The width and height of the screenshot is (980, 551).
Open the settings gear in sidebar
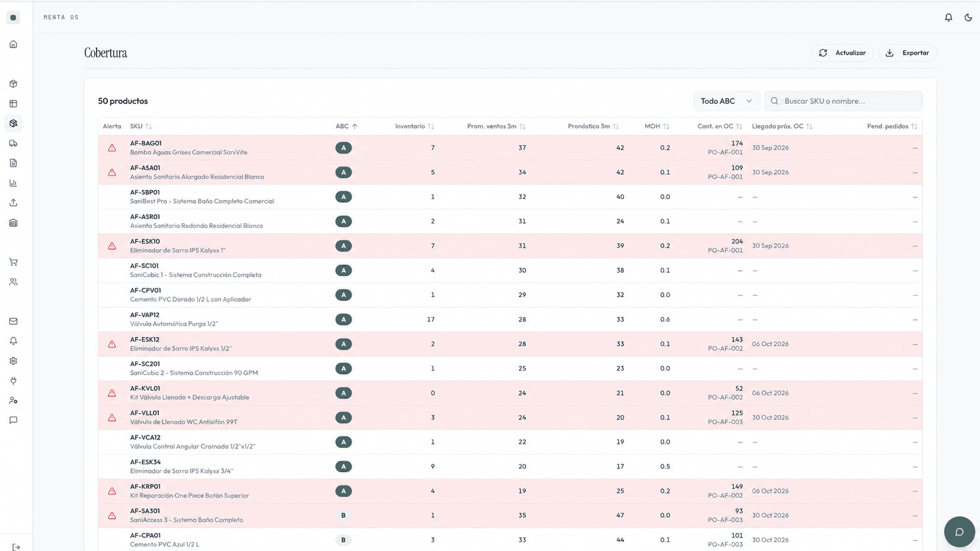click(13, 361)
